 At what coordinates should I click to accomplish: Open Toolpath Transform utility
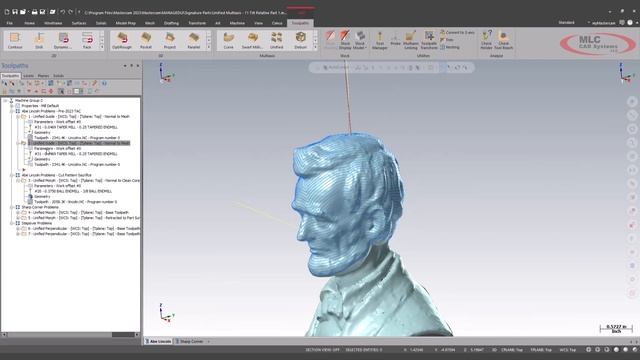[429, 40]
